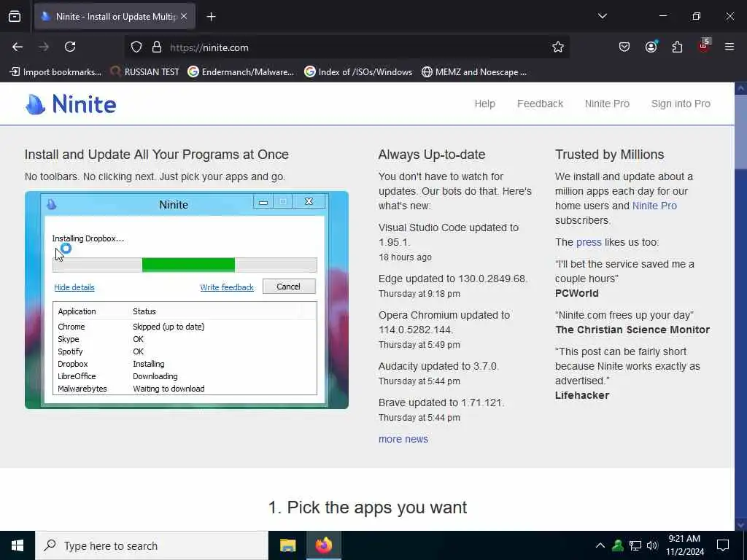
Task: Open the notification center icon
Action: pos(723,545)
